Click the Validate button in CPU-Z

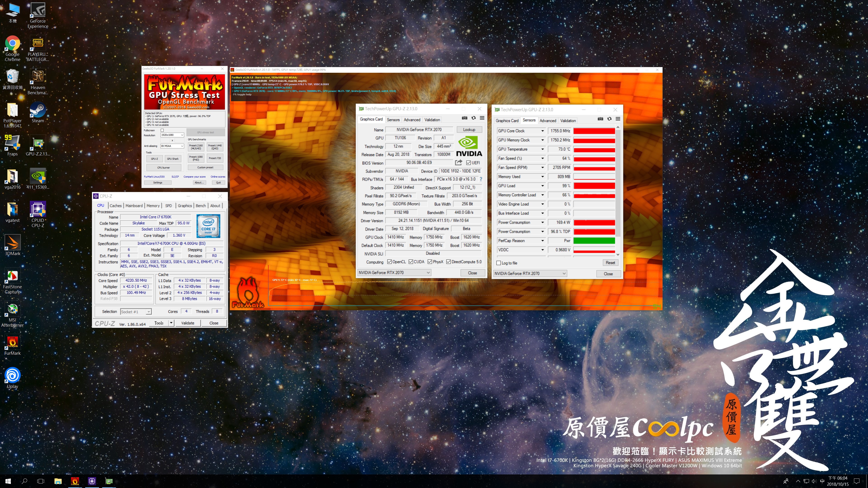point(188,323)
